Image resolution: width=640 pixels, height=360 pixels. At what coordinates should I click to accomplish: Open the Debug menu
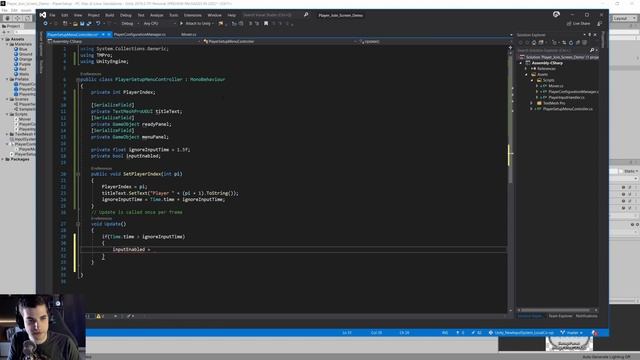pyautogui.click(x=126, y=15)
